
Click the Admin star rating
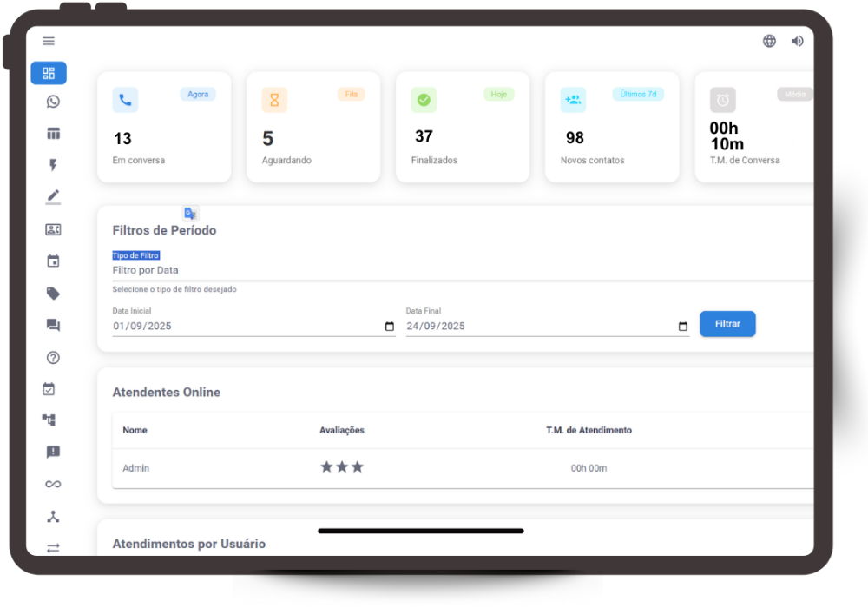(x=342, y=467)
